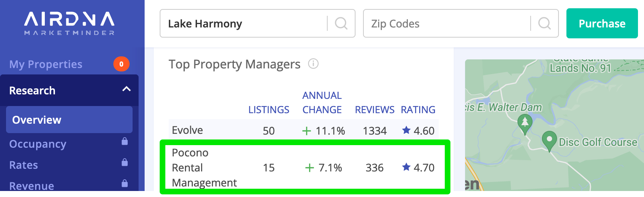Click the Purchase button
644x197 pixels.
(x=602, y=23)
